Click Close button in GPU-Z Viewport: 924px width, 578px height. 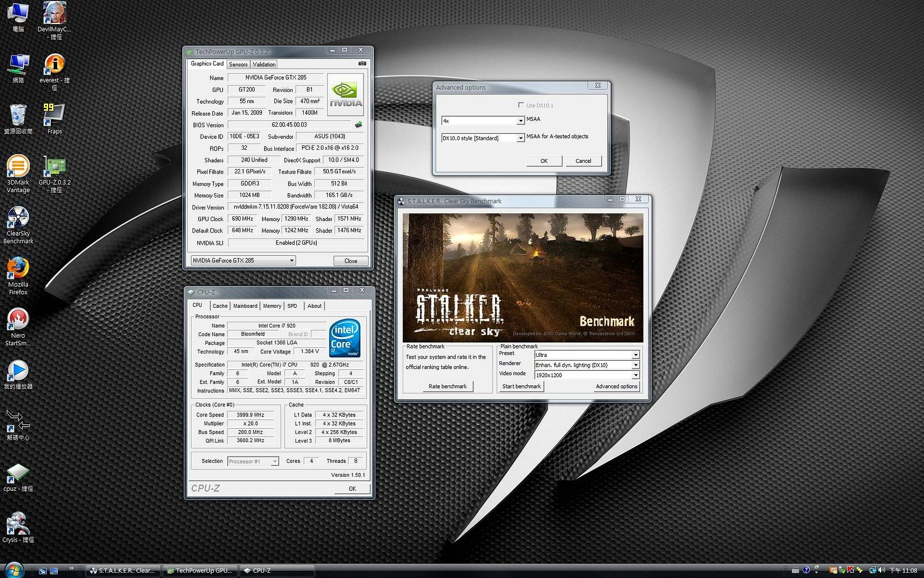(351, 261)
